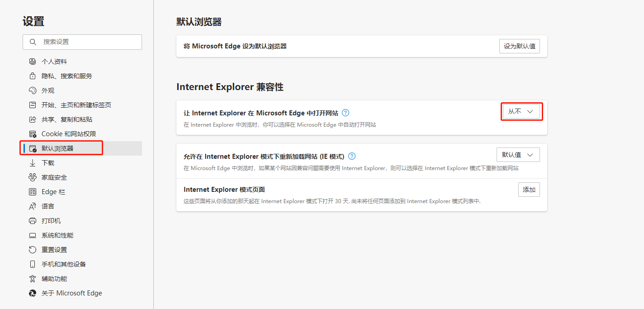Click the help icon beside the IE 模式 reload setting

click(352, 157)
